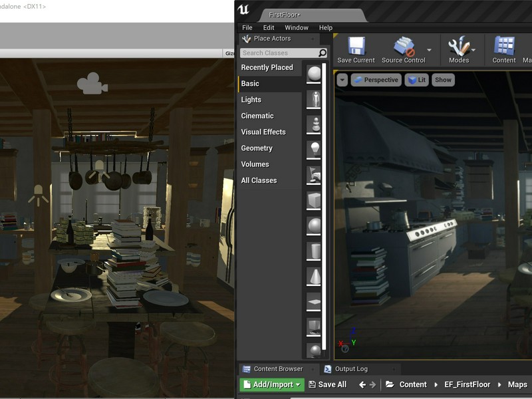This screenshot has height=399, width=532.
Task: Select the Cube shape icon
Action: (314, 201)
